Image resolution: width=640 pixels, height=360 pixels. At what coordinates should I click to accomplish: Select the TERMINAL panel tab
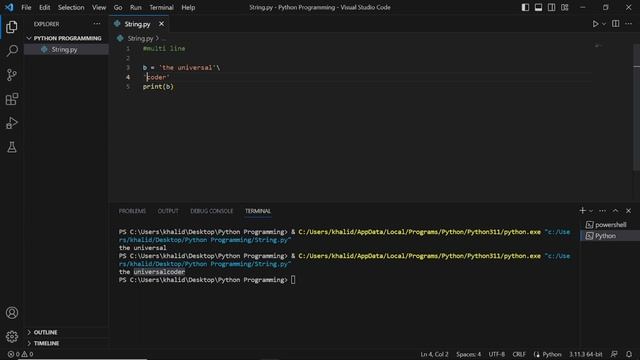point(258,211)
